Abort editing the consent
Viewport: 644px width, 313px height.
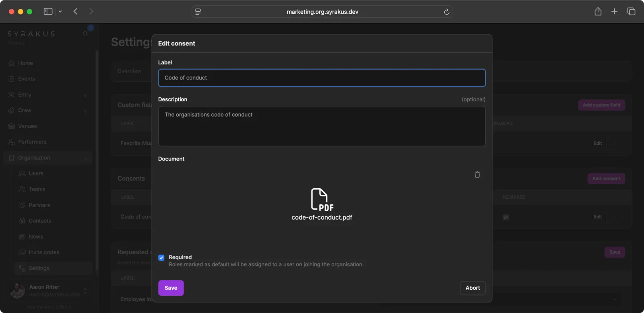473,288
